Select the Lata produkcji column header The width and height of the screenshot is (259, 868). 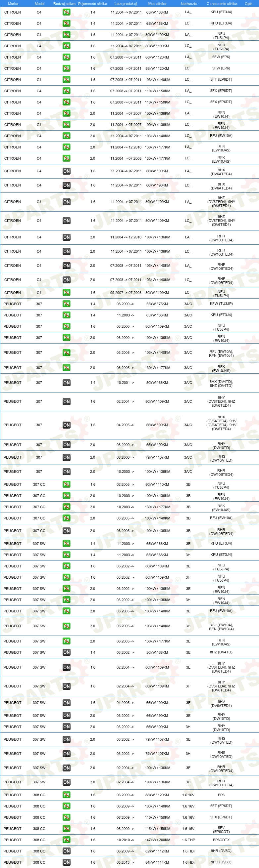pyautogui.click(x=126, y=4)
